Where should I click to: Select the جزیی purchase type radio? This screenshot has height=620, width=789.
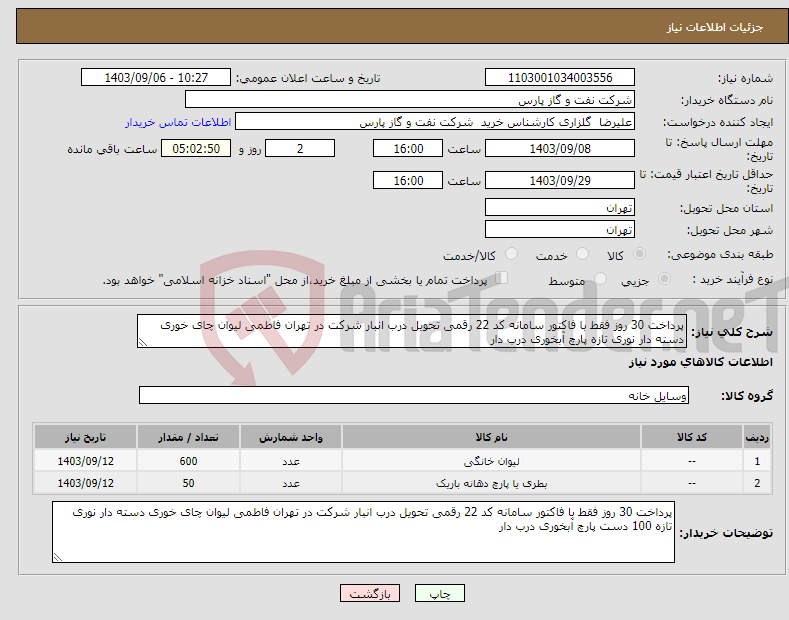664,279
